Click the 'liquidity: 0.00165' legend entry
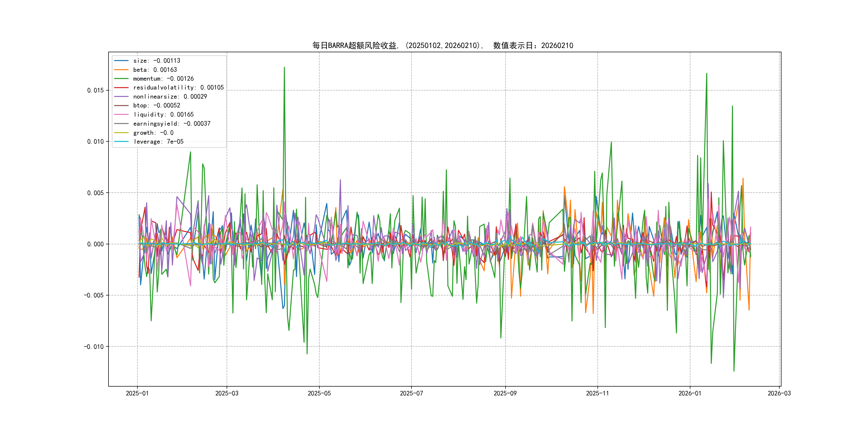The width and height of the screenshot is (868, 434). 163,115
